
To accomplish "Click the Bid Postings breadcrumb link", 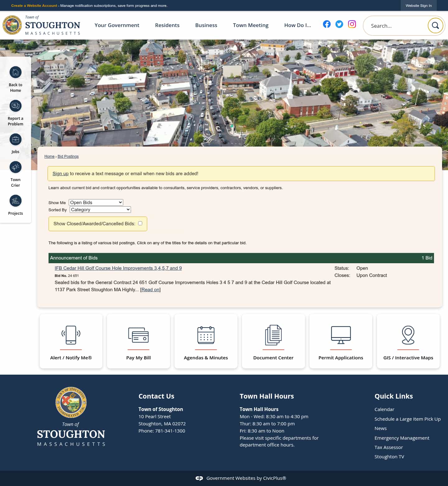I will tap(68, 157).
